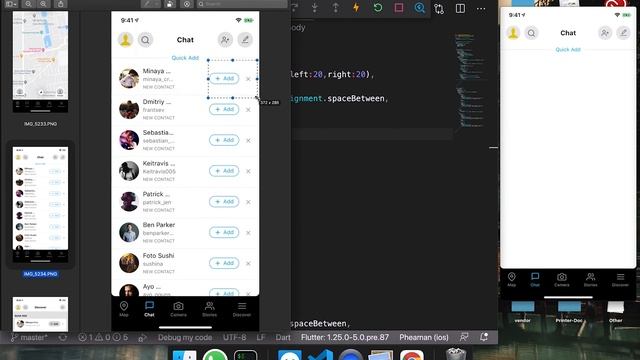Dismiss the Keitravis contact with the X

click(248, 171)
